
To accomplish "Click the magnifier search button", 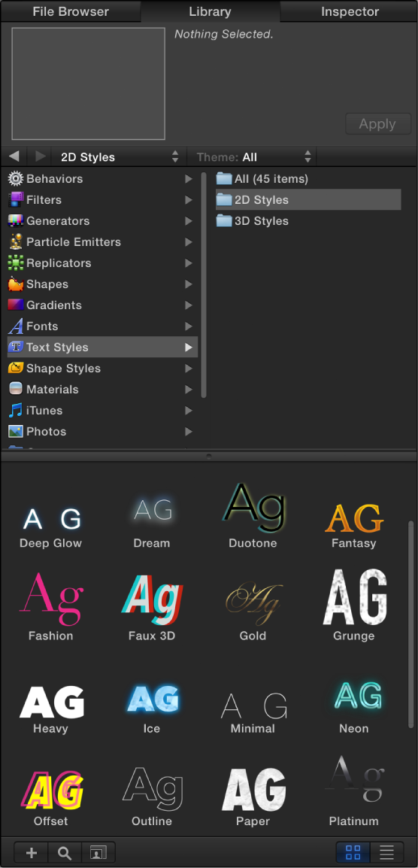I will coord(65,852).
